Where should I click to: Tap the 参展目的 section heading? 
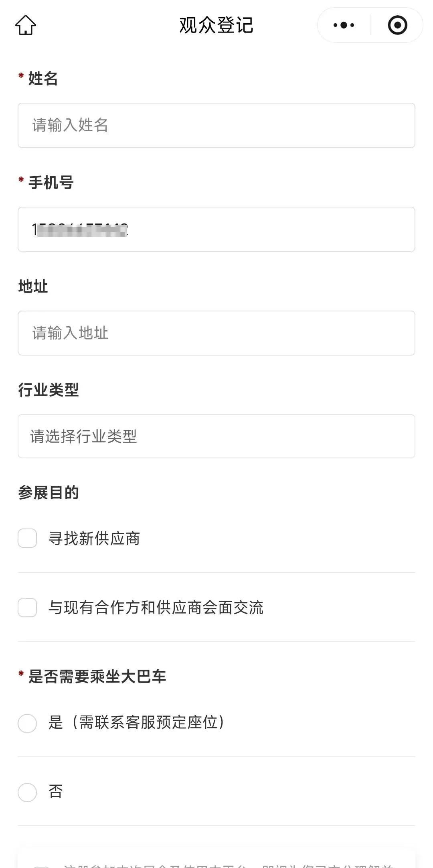(x=49, y=493)
